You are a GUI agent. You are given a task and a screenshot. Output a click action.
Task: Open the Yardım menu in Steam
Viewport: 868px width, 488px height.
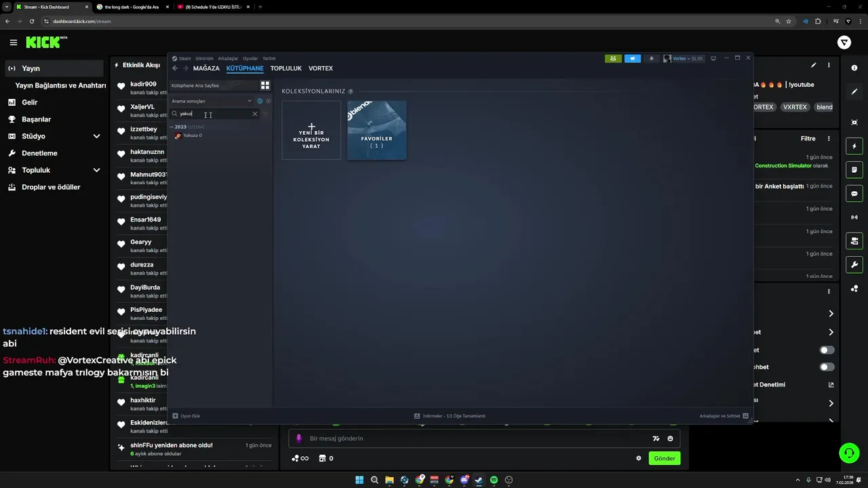(x=269, y=58)
